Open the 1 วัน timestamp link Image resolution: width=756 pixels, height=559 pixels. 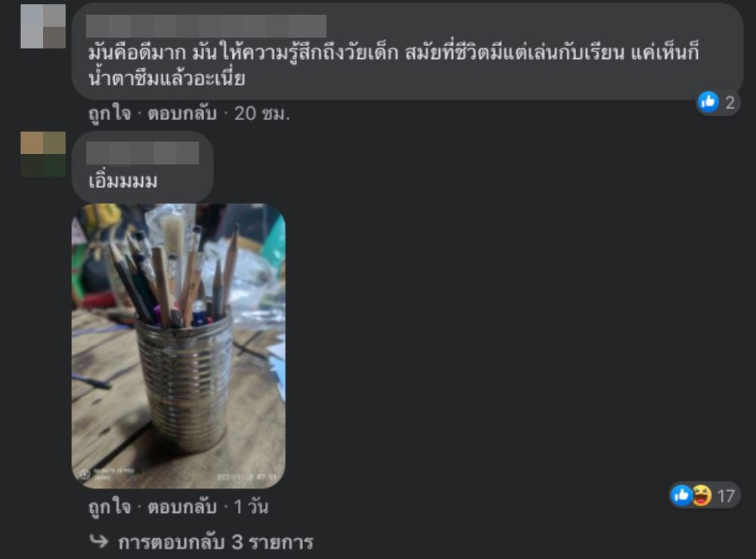(x=251, y=507)
